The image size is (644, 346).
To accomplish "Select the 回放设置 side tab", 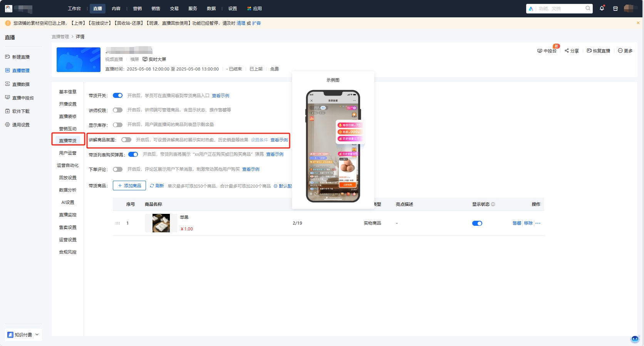I will (68, 178).
